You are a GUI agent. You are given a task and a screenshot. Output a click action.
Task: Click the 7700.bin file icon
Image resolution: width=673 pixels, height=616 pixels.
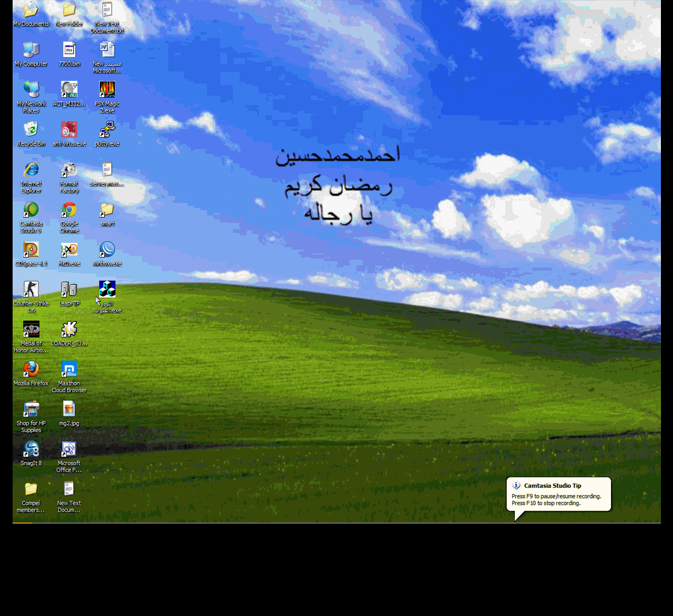click(x=69, y=50)
